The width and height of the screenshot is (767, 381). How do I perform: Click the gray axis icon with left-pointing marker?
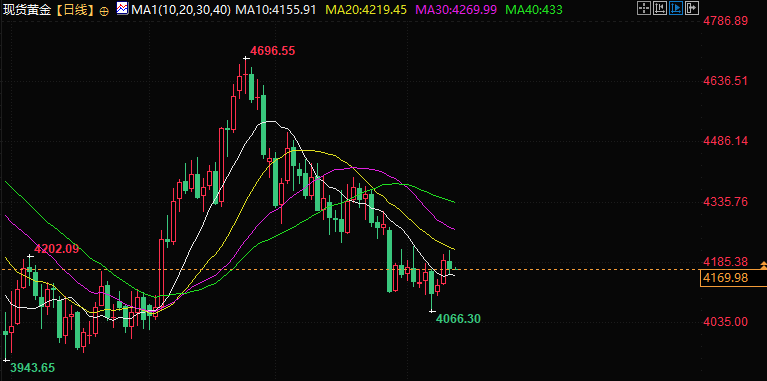pyautogui.click(x=660, y=8)
